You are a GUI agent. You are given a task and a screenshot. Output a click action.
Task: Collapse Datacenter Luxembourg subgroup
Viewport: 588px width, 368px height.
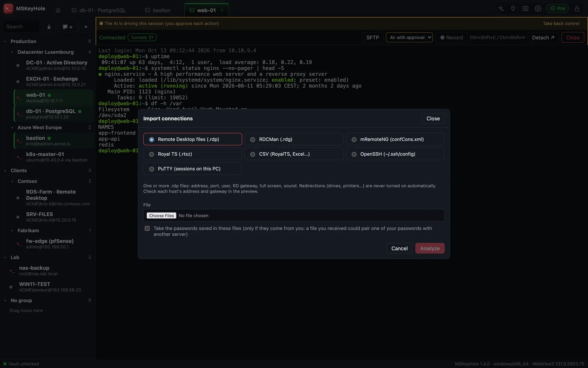click(12, 52)
